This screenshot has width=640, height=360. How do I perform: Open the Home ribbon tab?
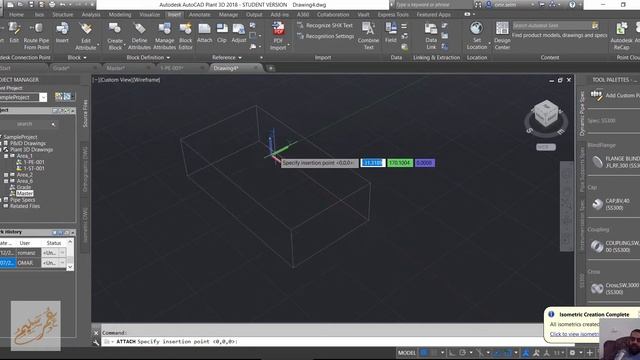[x=16, y=14]
